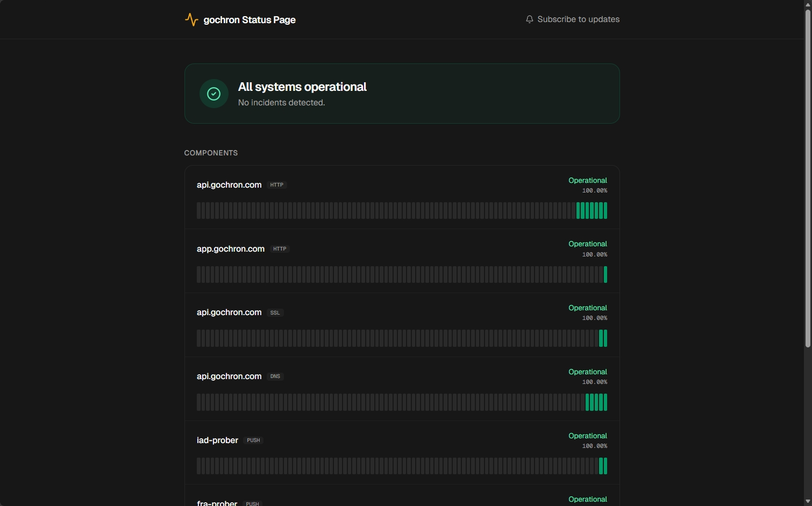Click Operational status of api.gochron.com DNS
The width and height of the screenshot is (812, 506).
[588, 372]
